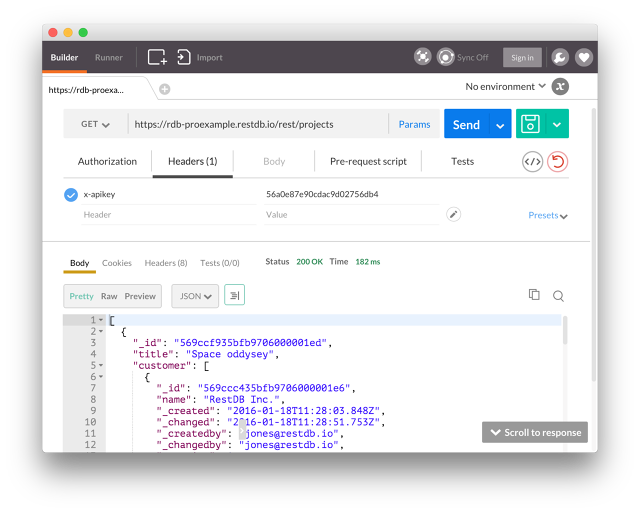Viewport: 640px width, 513px height.
Task: Open the Authorization tab
Action: [107, 162]
